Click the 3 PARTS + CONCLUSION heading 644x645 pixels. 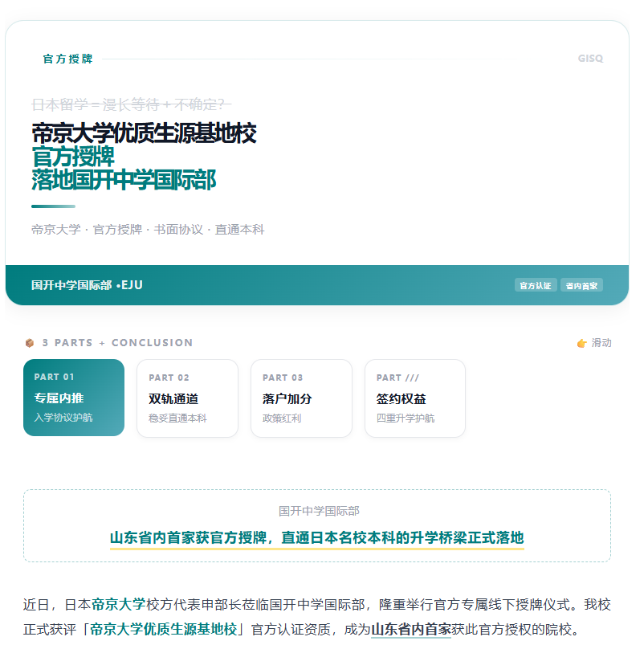117,343
